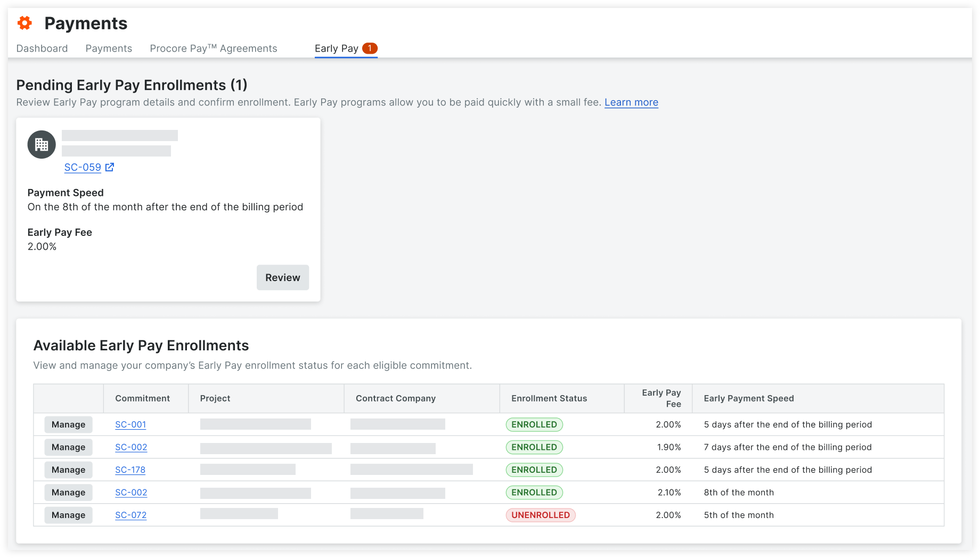Viewport: 980px width, 558px height.
Task: Click the Early Pay notification badge
Action: tap(370, 48)
